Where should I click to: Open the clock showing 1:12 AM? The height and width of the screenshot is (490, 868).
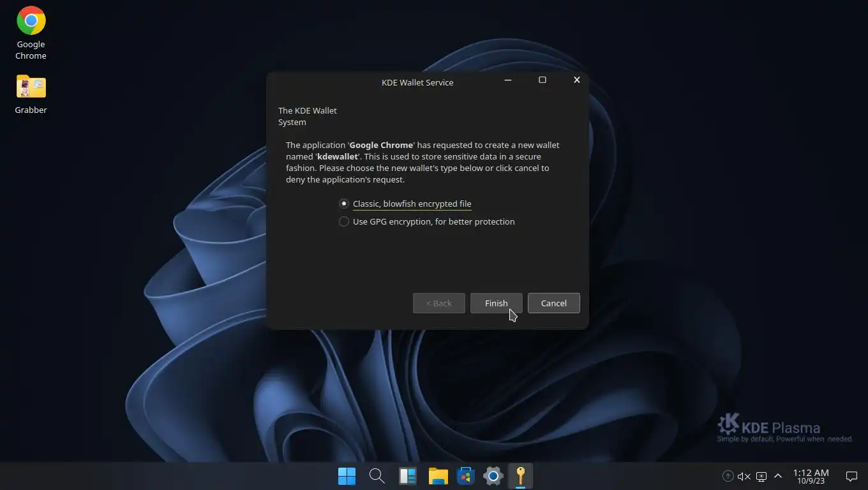tap(811, 476)
